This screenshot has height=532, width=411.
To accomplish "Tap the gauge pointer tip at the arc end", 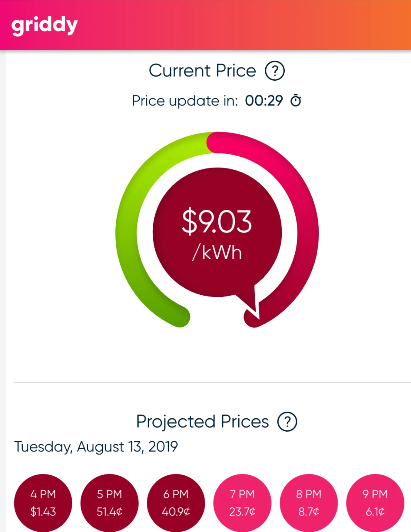I will pyautogui.click(x=255, y=312).
